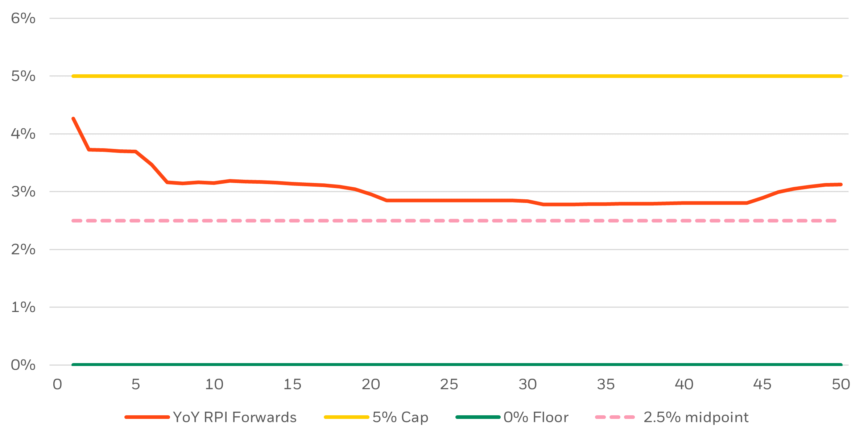Click the 0 x-axis tick label
Image resolution: width=868 pixels, height=441 pixels.
pyautogui.click(x=57, y=384)
